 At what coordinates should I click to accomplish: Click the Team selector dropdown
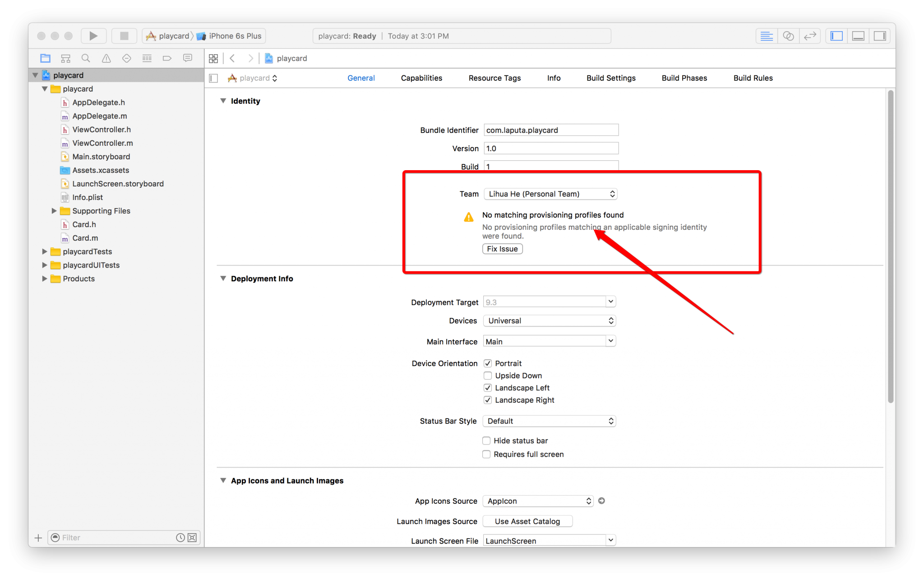[x=549, y=194]
